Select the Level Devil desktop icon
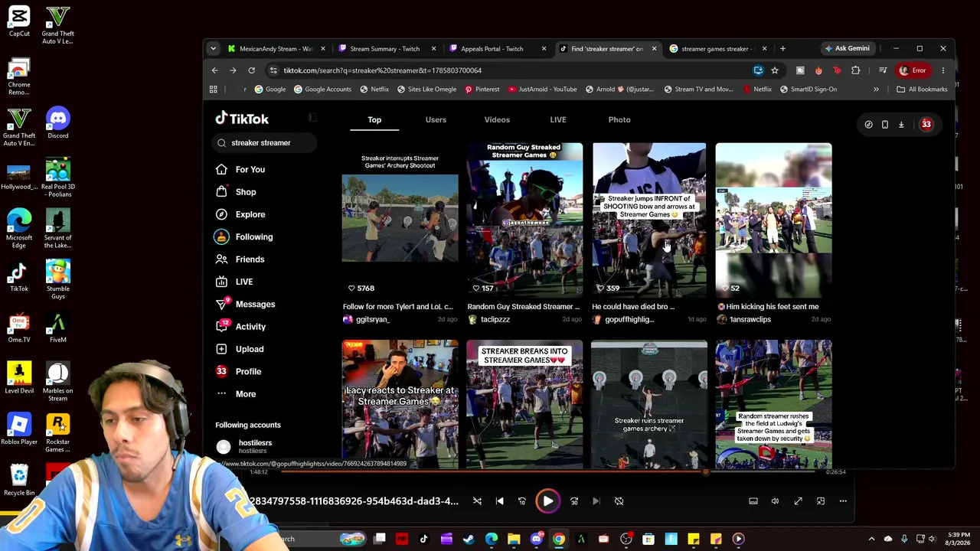980x551 pixels. [19, 378]
